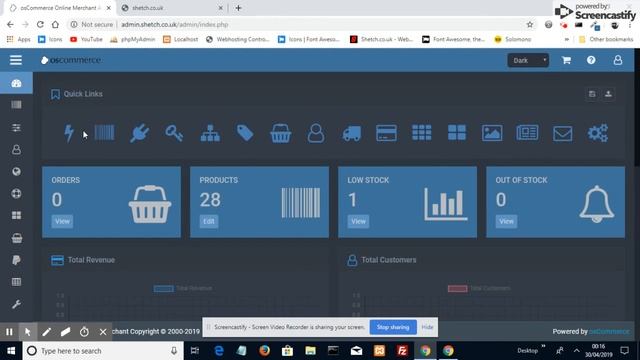Viewport: 640px width, 360px height.
Task: Open the four-squares modules sidebar icon
Action: 16,216
